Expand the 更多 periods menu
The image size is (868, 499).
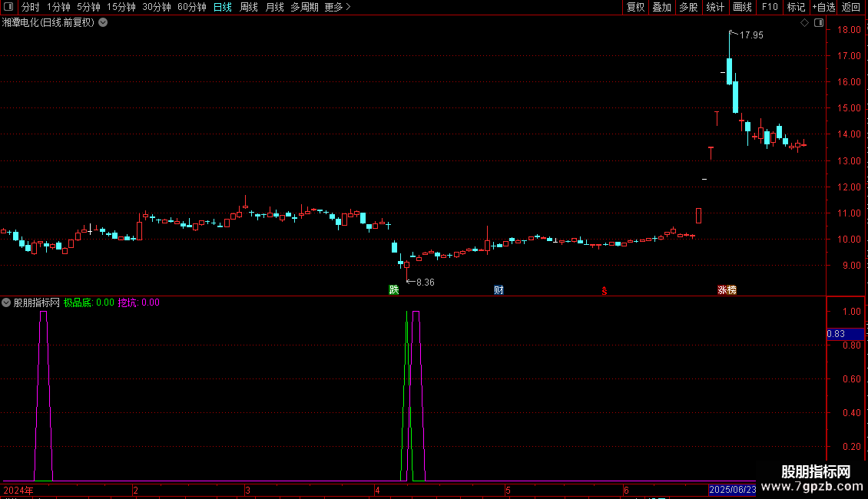pyautogui.click(x=338, y=7)
